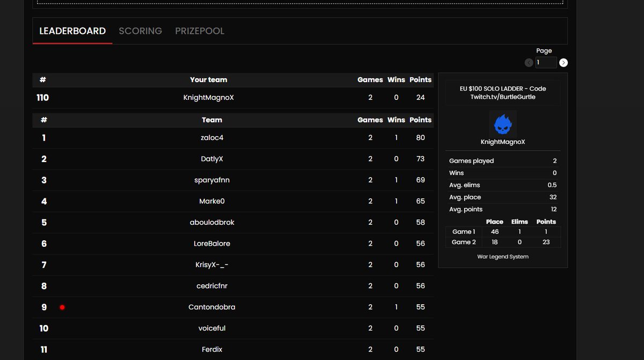Select the Game 1 stats row
Screen dimensions: 644x360
(x=503, y=231)
